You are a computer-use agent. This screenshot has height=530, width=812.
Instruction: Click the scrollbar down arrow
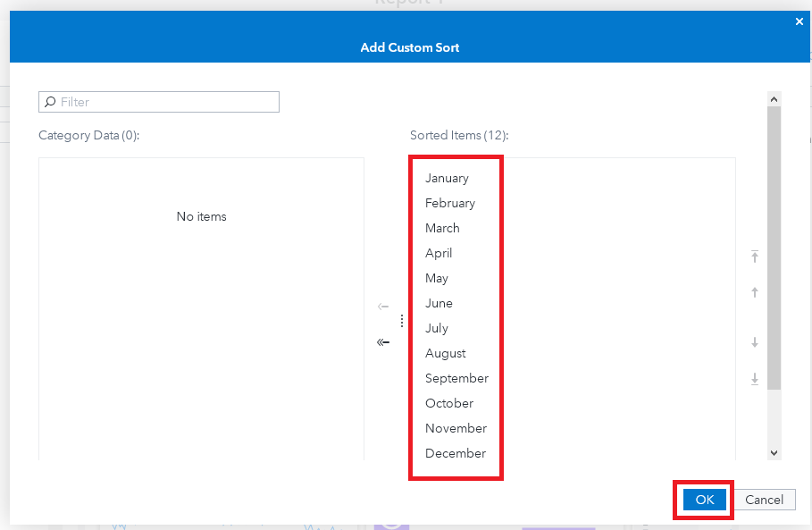pos(774,453)
